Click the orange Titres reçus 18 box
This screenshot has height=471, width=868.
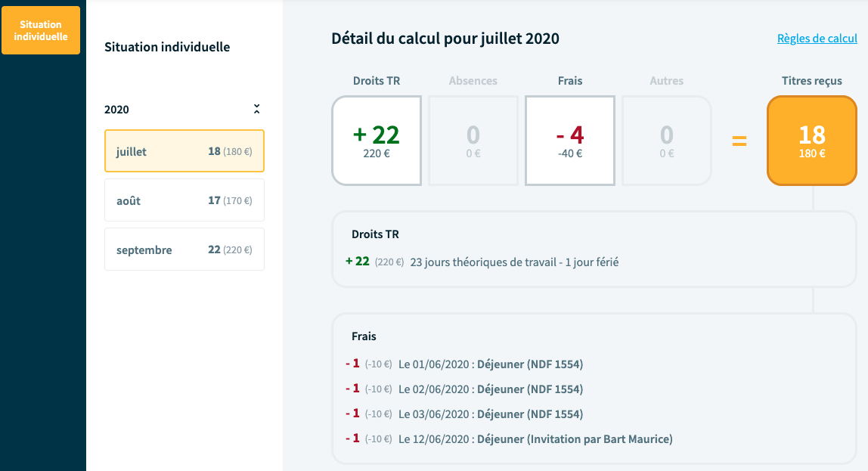pyautogui.click(x=812, y=141)
